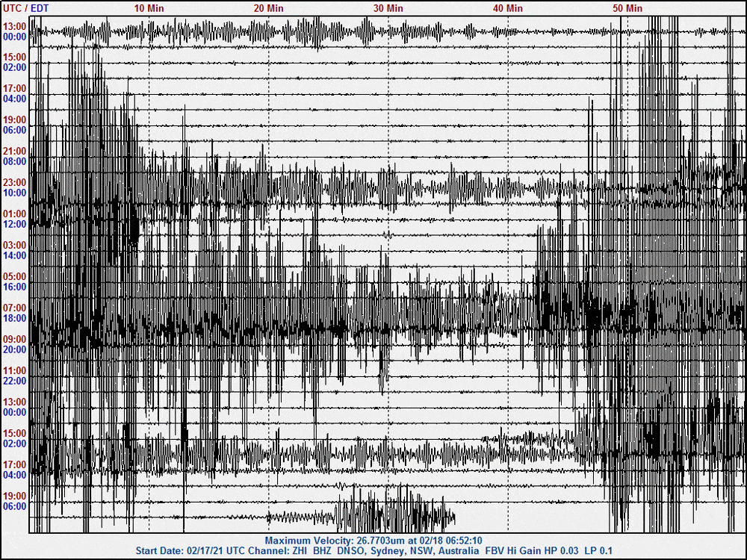Click the 16:00 EDT row label
This screenshot has height=560, width=747.
coord(15,287)
